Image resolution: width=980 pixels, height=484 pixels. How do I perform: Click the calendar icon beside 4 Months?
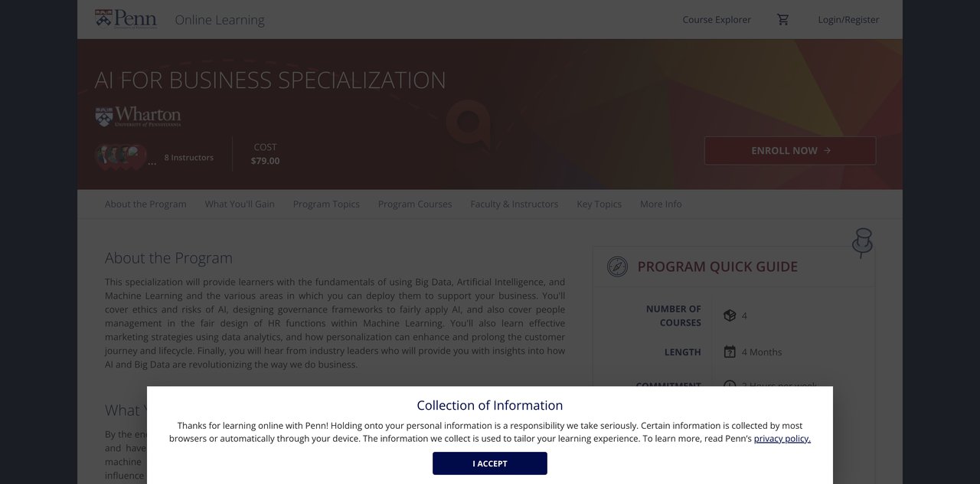point(730,351)
